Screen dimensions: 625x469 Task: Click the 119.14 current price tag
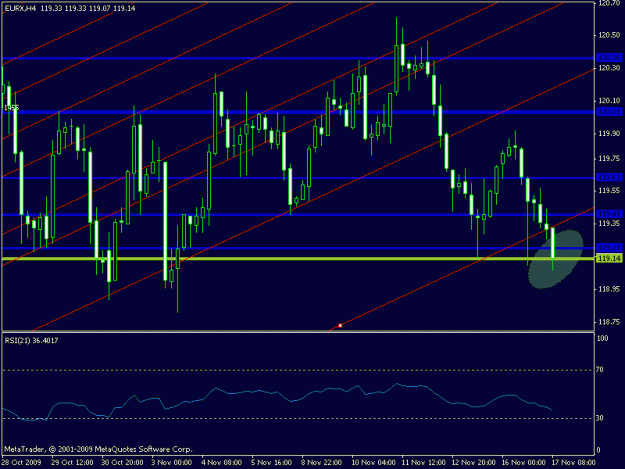point(609,259)
